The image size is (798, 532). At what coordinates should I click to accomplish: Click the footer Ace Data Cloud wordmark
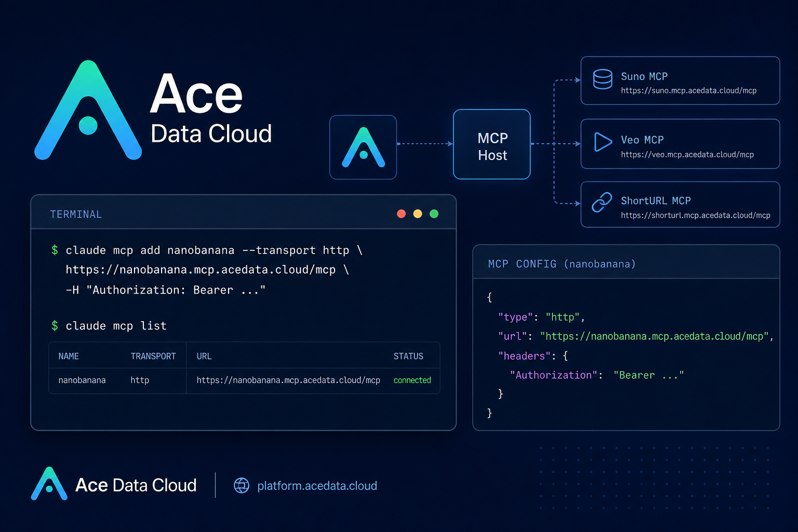click(136, 485)
